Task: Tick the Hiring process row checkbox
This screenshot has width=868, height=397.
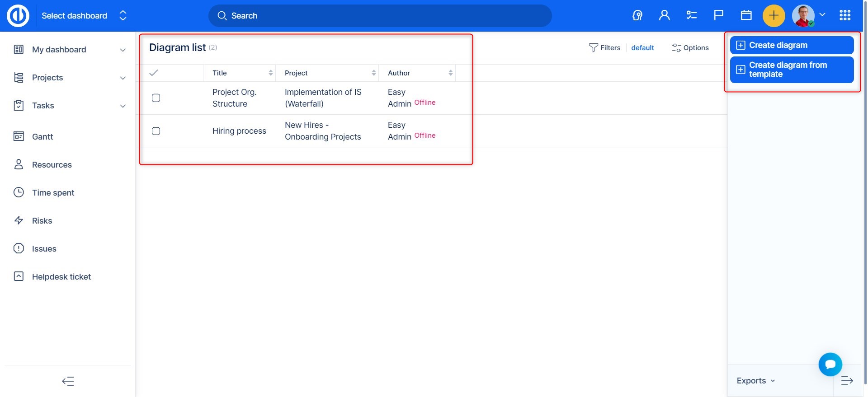Action: (x=156, y=131)
